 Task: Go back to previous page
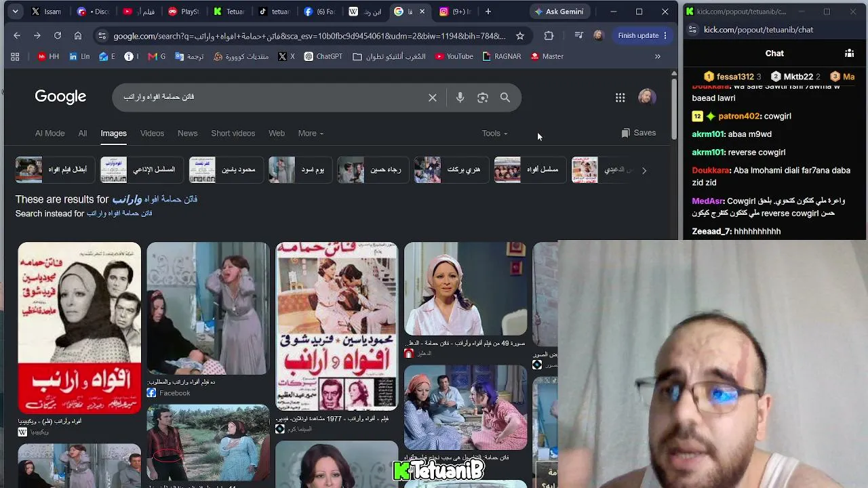click(17, 35)
